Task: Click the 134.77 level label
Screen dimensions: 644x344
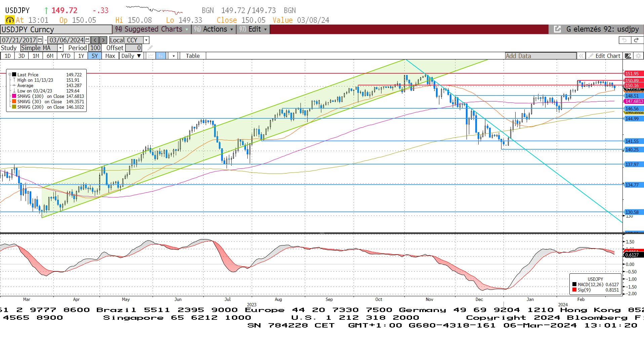Action: click(x=633, y=185)
